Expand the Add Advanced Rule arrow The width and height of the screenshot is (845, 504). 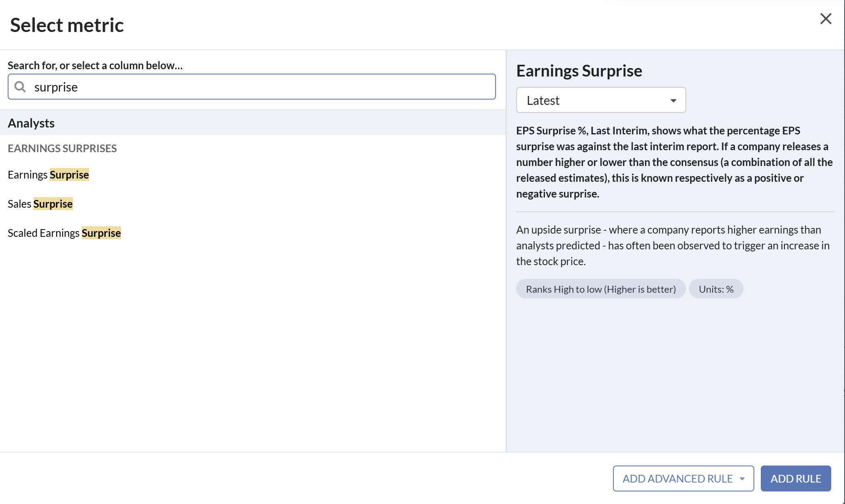point(742,479)
